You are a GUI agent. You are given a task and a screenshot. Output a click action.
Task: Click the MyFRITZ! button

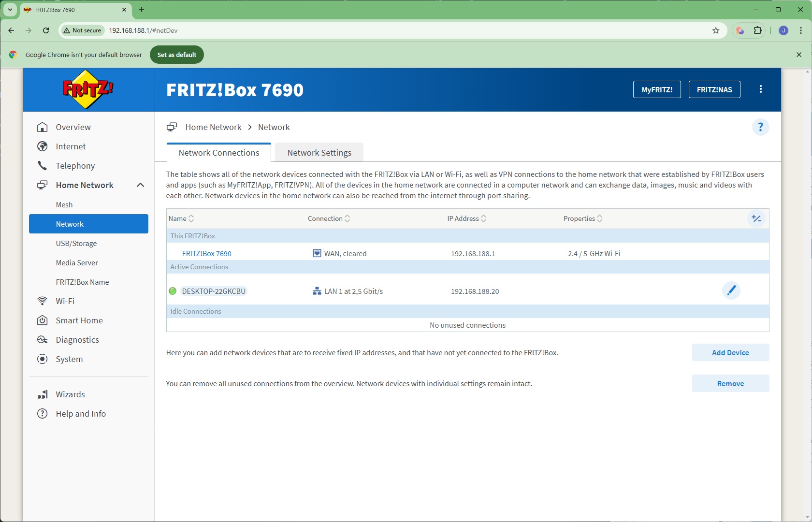[x=657, y=89]
